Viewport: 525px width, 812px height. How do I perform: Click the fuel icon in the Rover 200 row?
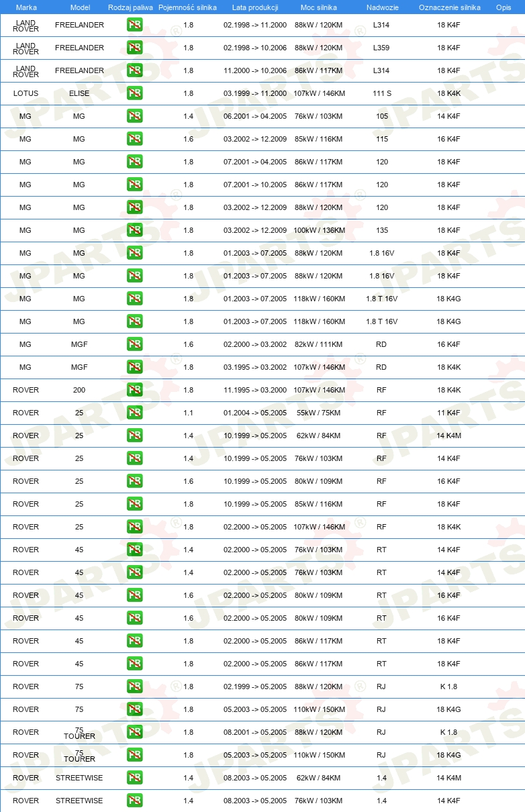pos(134,390)
